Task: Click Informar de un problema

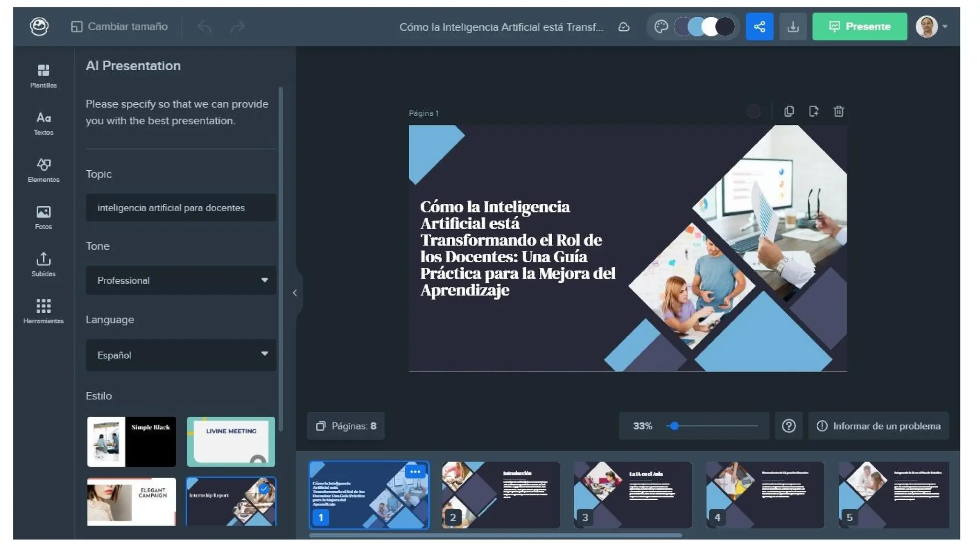Action: (879, 426)
